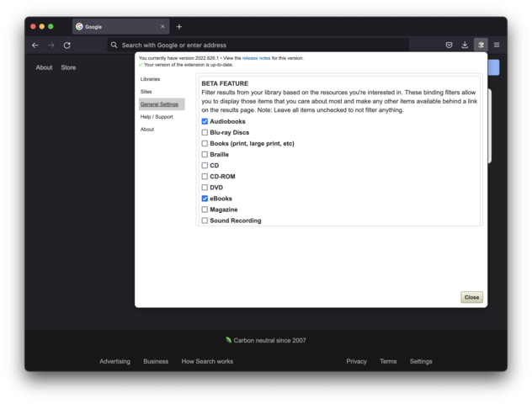
Task: Reload the current page
Action: pyautogui.click(x=67, y=45)
